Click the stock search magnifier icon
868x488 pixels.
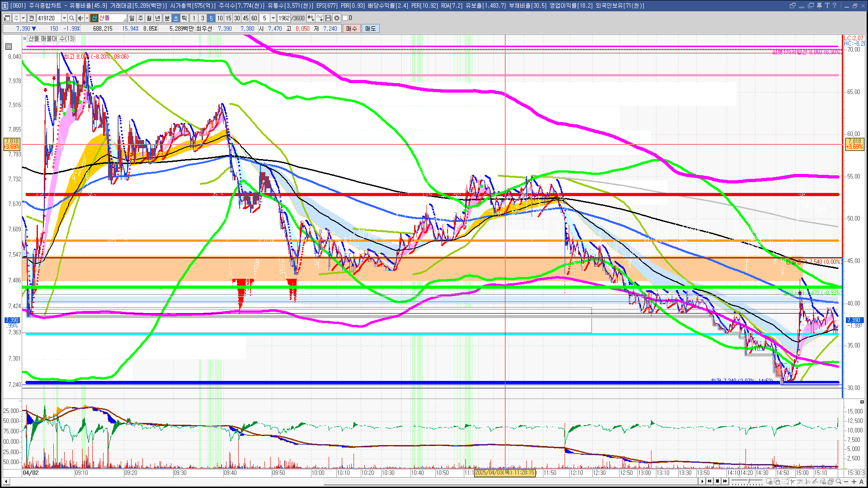pyautogui.click(x=72, y=18)
